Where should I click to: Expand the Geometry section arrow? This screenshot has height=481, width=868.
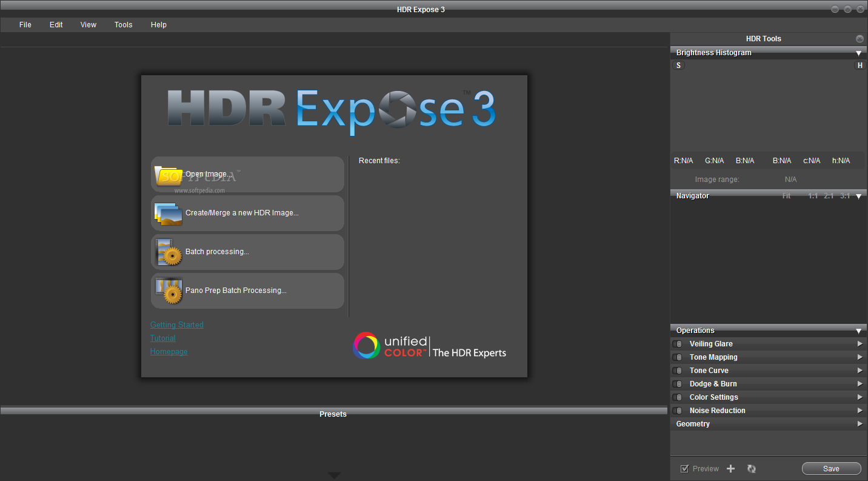(x=860, y=424)
